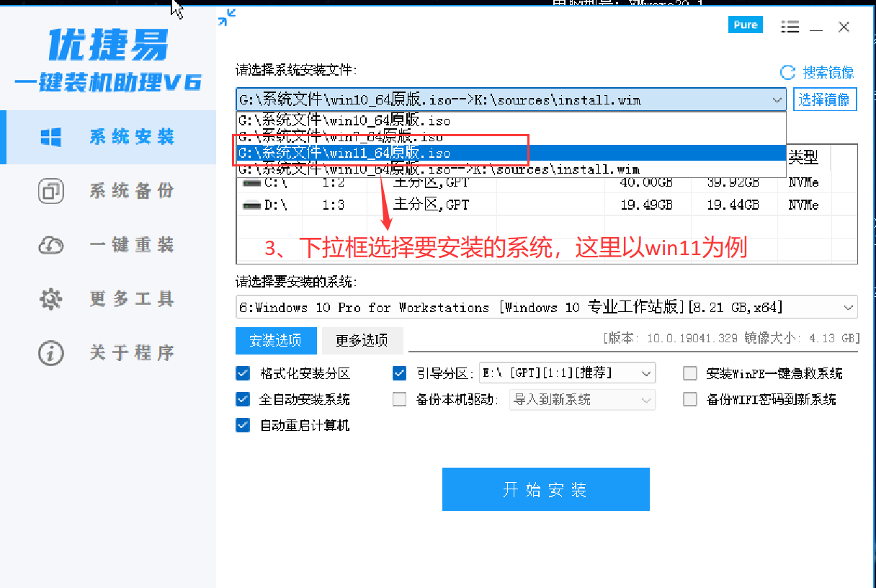Select G:\系统文件\win10_64原版.iso in the list
The height and width of the screenshot is (588, 876).
click(x=511, y=120)
